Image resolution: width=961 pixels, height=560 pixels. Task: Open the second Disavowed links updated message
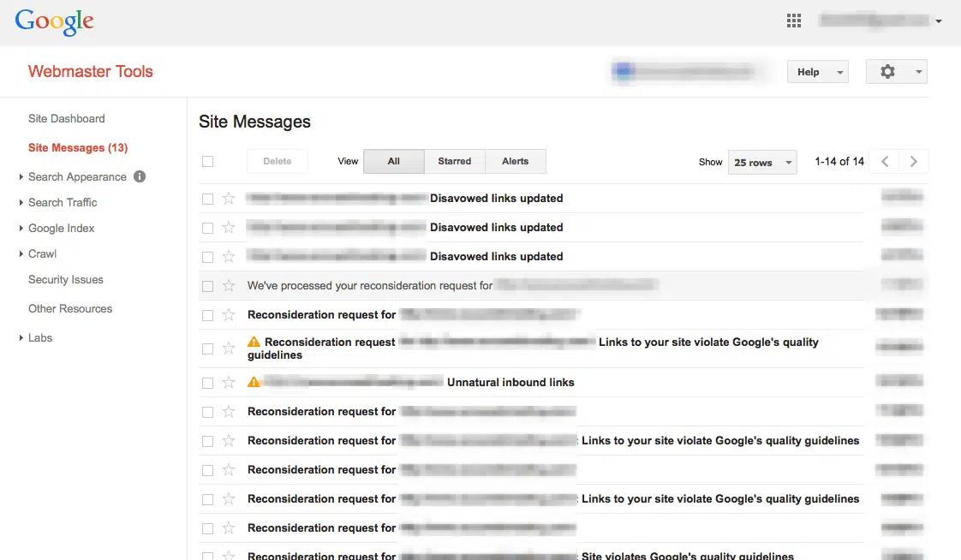[x=497, y=227]
